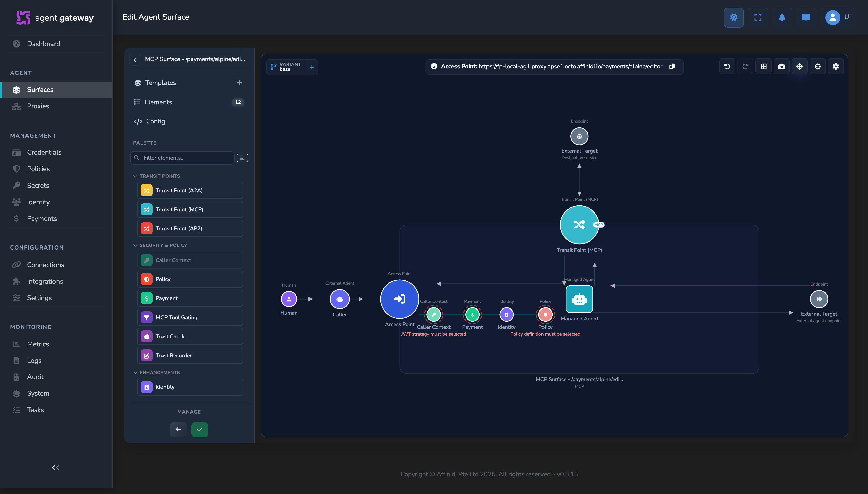
Task: Click the center-view crosshair icon
Action: point(818,66)
